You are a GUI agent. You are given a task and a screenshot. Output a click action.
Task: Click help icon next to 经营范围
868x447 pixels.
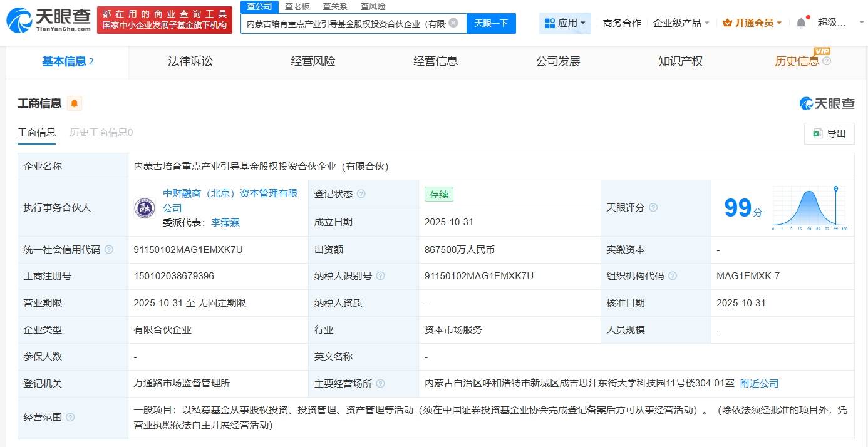click(70, 417)
